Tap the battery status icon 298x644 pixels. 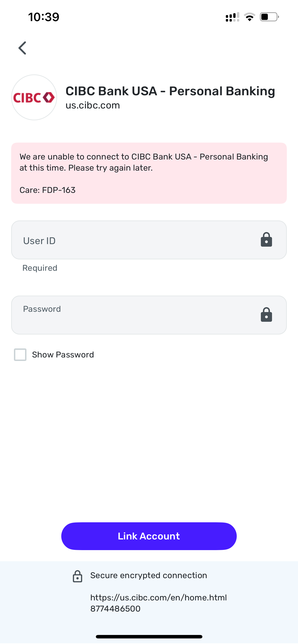click(x=269, y=17)
